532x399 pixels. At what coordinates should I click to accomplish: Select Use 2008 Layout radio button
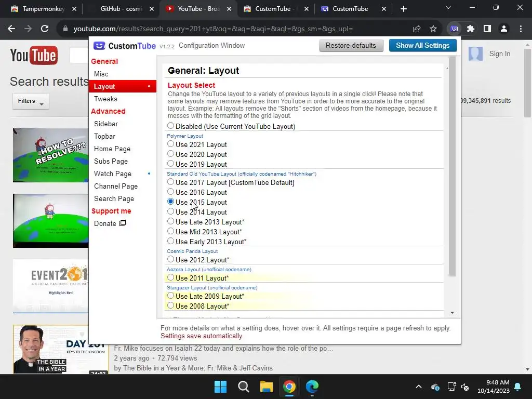pyautogui.click(x=170, y=305)
